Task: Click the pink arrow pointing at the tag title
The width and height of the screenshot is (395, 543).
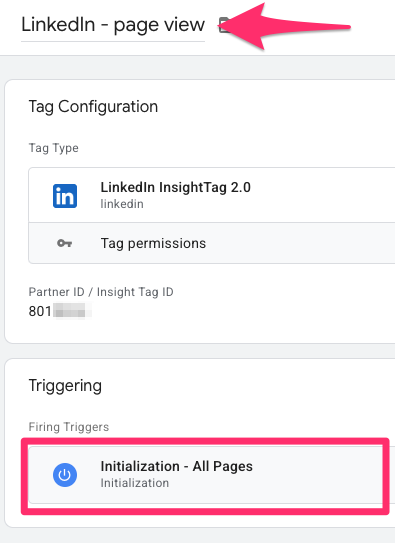Action: [x=286, y=27]
